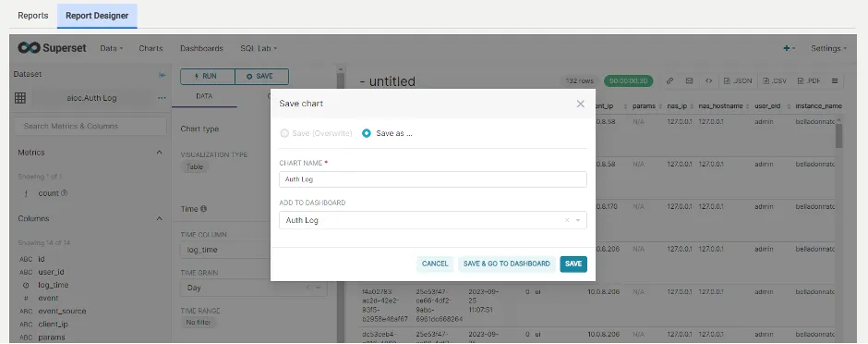Click the clock icon beside log_time column
The height and width of the screenshot is (344, 868).
(x=26, y=286)
